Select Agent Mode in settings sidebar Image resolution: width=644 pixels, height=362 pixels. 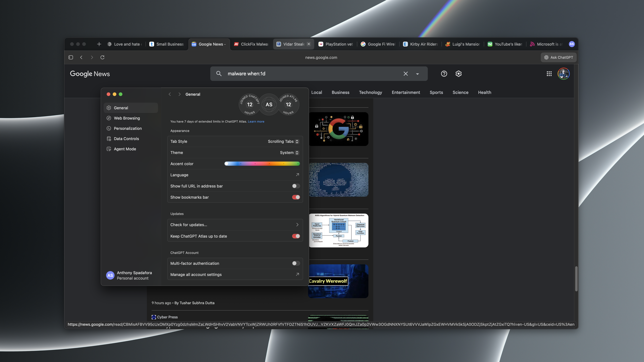click(x=125, y=149)
